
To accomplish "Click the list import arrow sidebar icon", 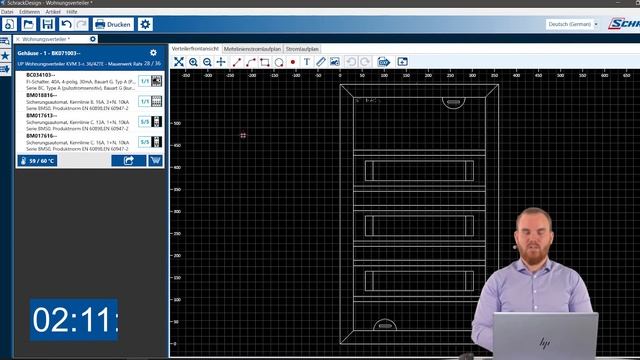I will (5, 69).
